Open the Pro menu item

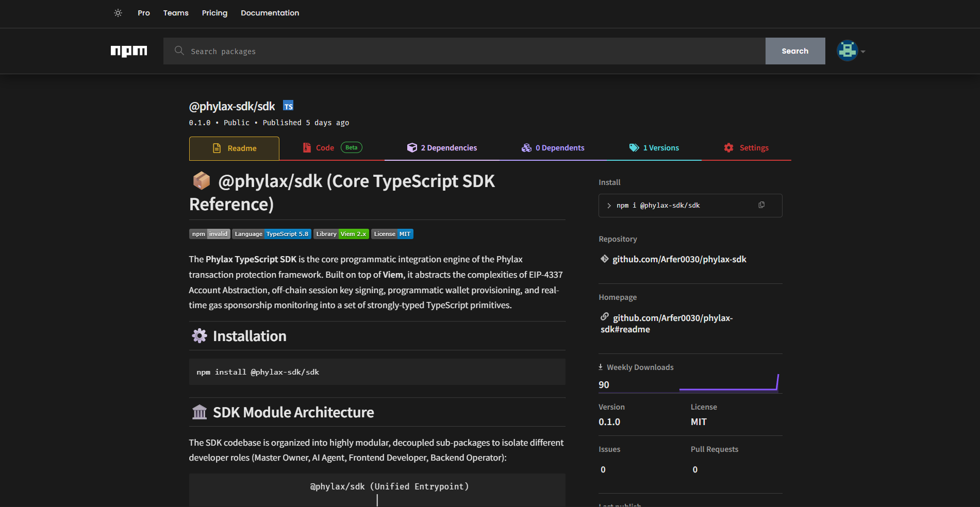(144, 13)
